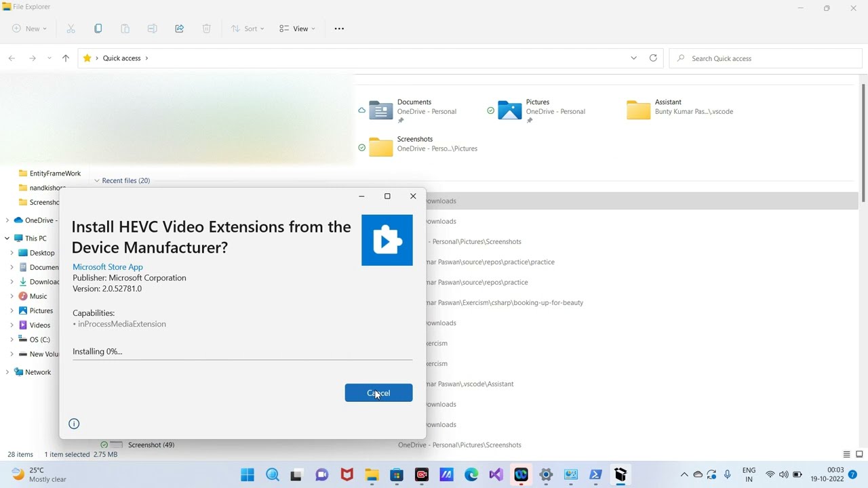Viewport: 868px width, 488px height.
Task: Switch to details view layout
Action: pyautogui.click(x=846, y=454)
